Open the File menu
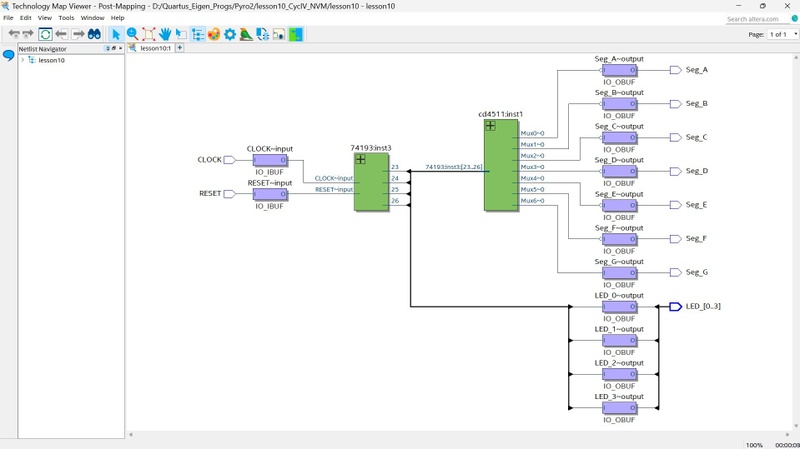 tap(8, 17)
